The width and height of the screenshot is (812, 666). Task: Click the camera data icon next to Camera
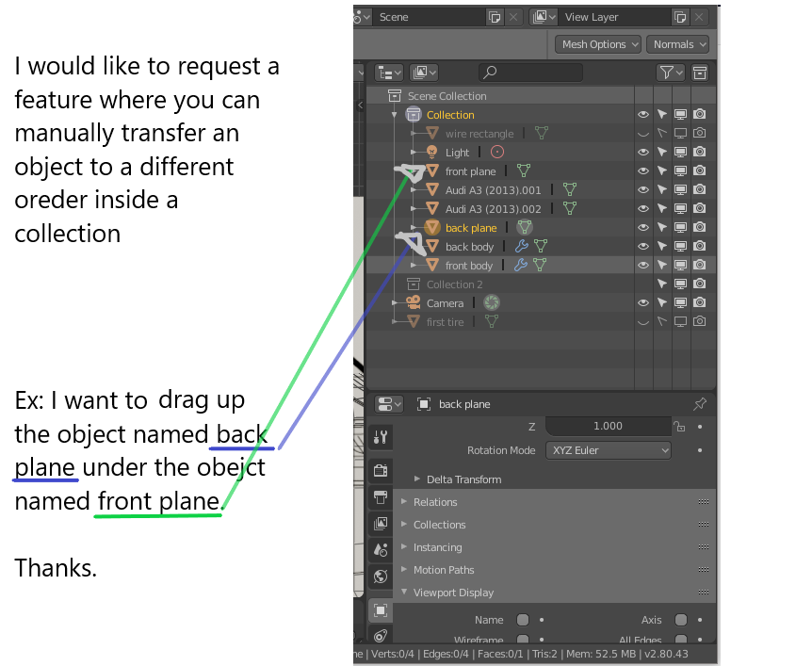(x=492, y=302)
